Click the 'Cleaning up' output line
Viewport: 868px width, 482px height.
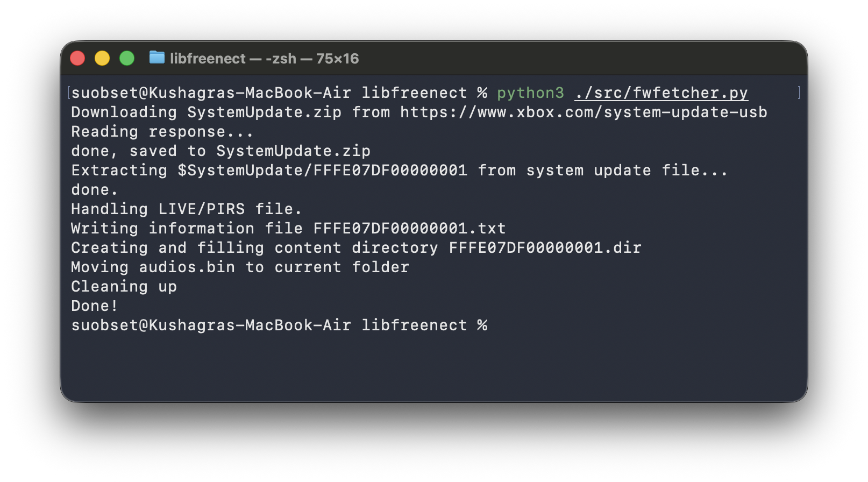click(x=124, y=287)
